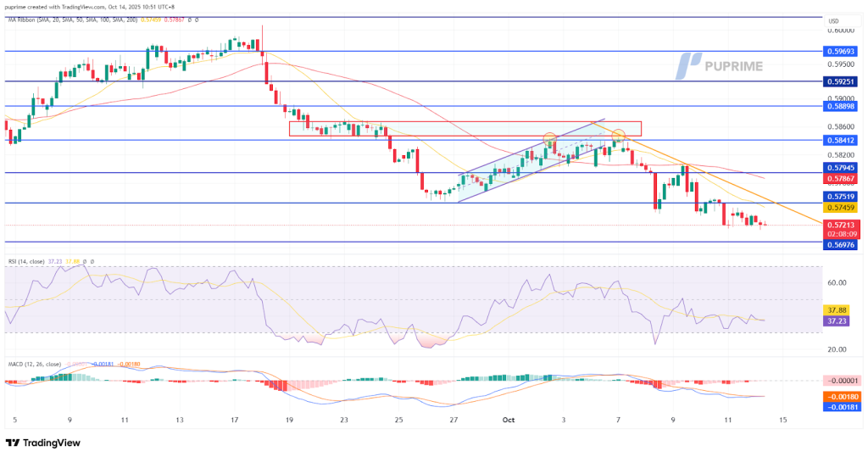Screen dimensions: 868x457
Task: Open the USD currency selector on price axis
Action: [x=832, y=21]
